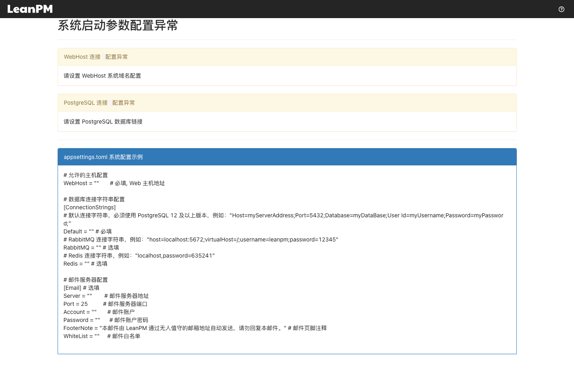The width and height of the screenshot is (574, 392).
Task: Click the FooterNote config line
Action: 195,328
